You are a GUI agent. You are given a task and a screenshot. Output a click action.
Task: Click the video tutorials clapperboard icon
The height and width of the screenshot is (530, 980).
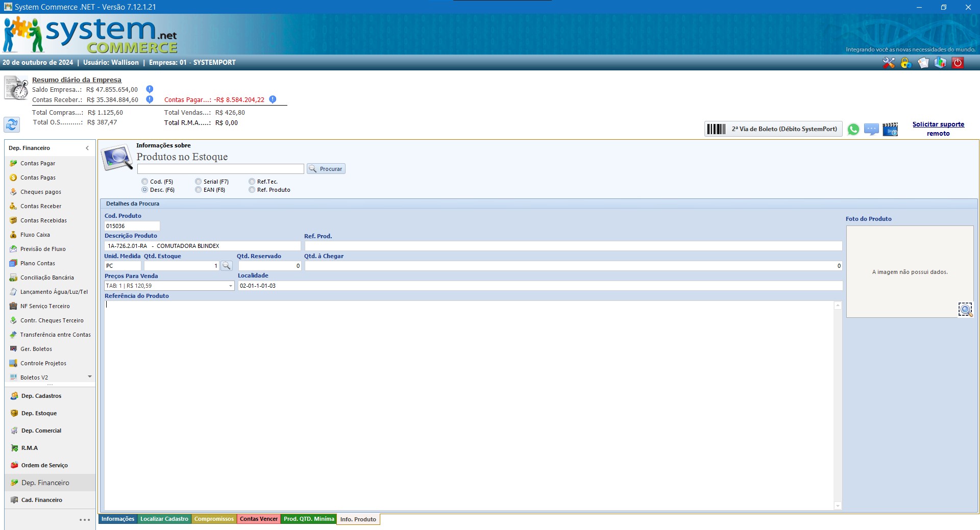pos(890,130)
